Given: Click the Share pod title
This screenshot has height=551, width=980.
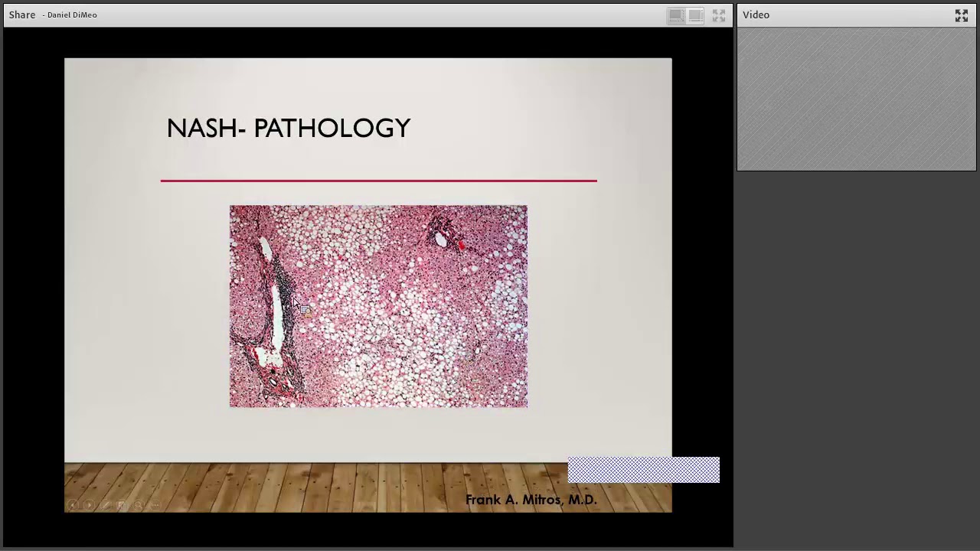Looking at the screenshot, I should pos(22,15).
